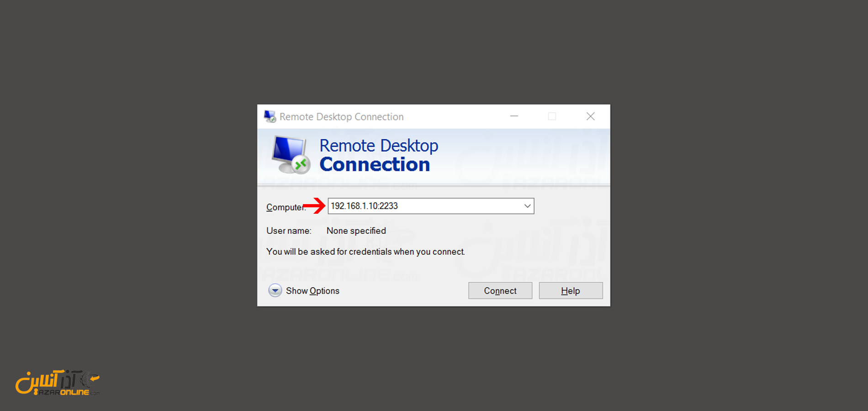The height and width of the screenshot is (411, 868).
Task: Click the bold Connection heading in banner
Action: pos(375,164)
